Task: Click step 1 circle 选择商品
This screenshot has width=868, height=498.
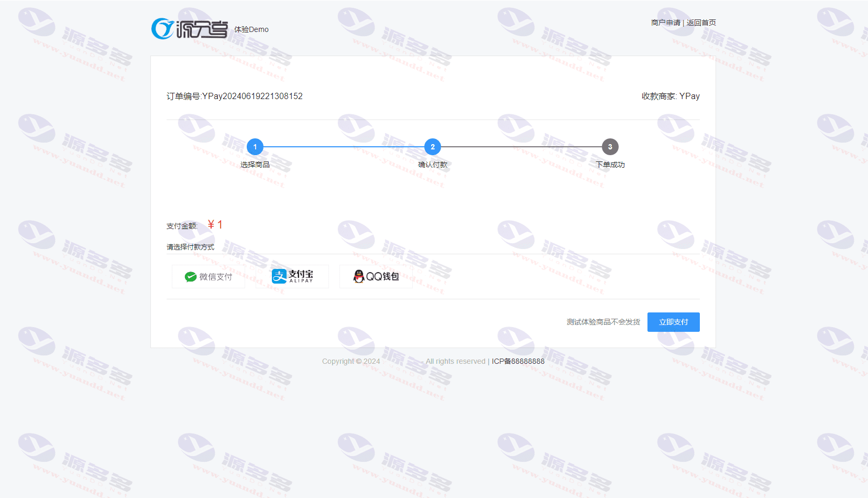Action: (255, 147)
